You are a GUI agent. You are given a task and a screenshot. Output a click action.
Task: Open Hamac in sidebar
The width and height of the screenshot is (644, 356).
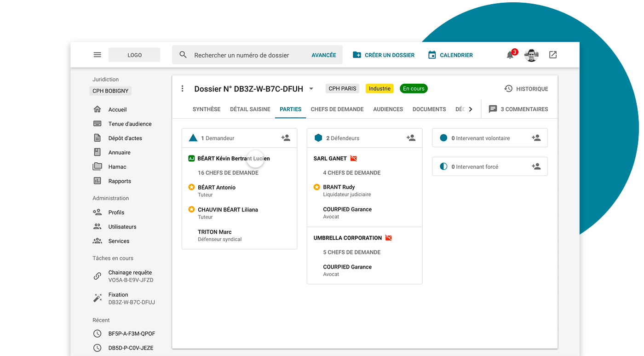tap(110, 167)
